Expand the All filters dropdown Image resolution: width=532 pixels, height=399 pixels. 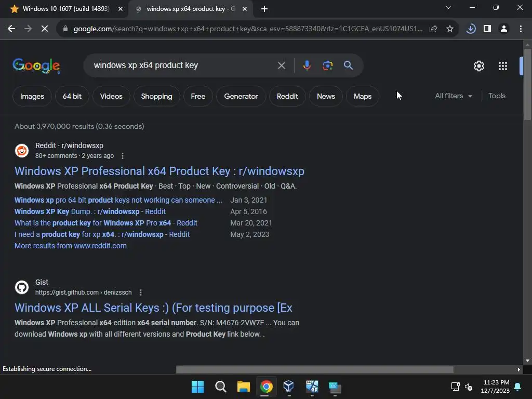453,96
